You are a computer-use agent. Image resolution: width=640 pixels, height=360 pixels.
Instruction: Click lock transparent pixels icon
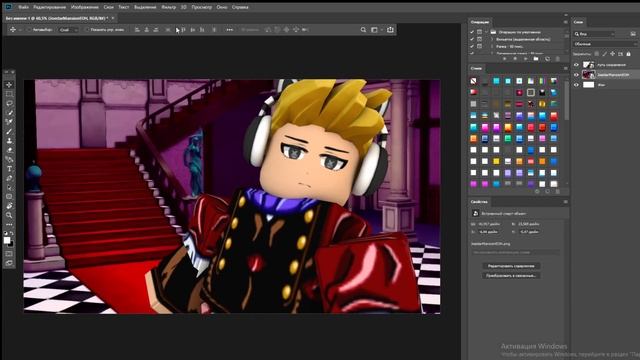[596, 54]
